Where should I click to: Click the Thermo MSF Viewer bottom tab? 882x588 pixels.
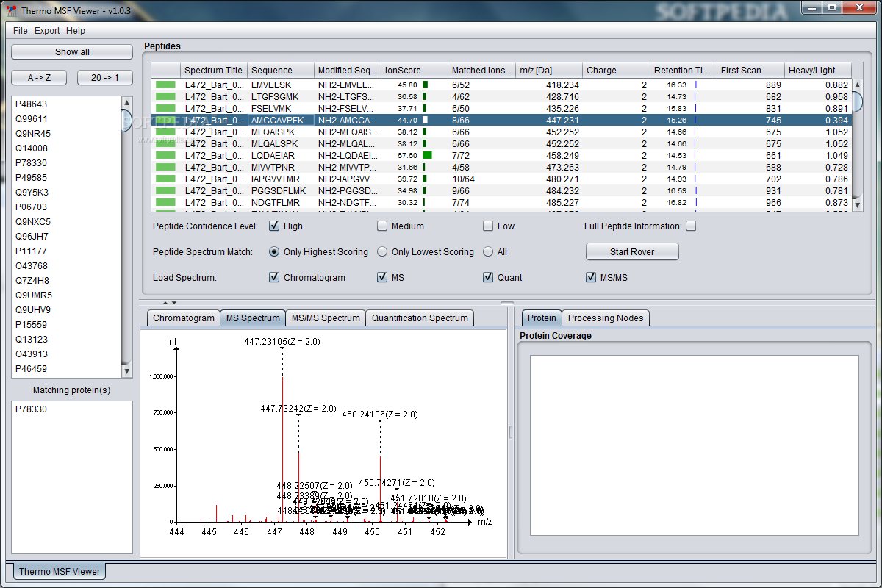tap(60, 571)
